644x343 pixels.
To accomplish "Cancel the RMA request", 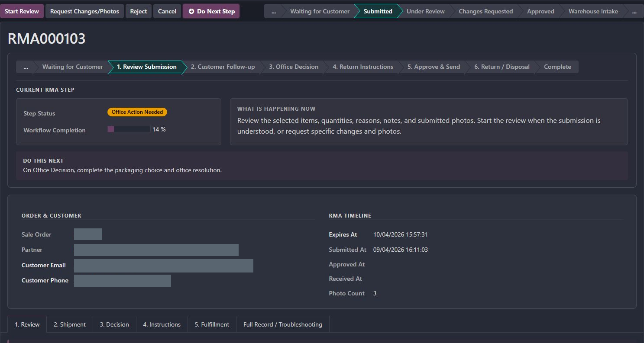I will click(x=167, y=11).
